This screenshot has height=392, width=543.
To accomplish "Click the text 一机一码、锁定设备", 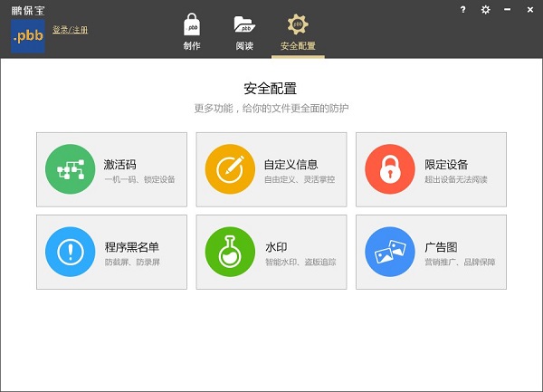I will pyautogui.click(x=139, y=179).
